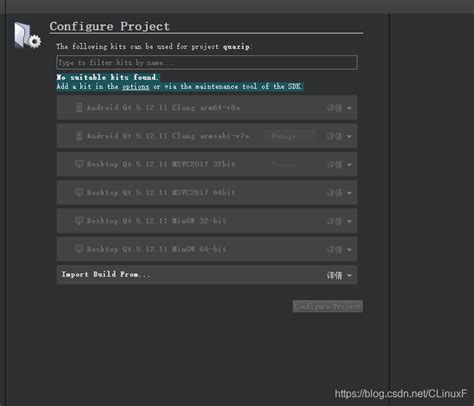Click the phone icon for Android armeabi-v7a kit
This screenshot has height=406, width=474.
point(79,136)
